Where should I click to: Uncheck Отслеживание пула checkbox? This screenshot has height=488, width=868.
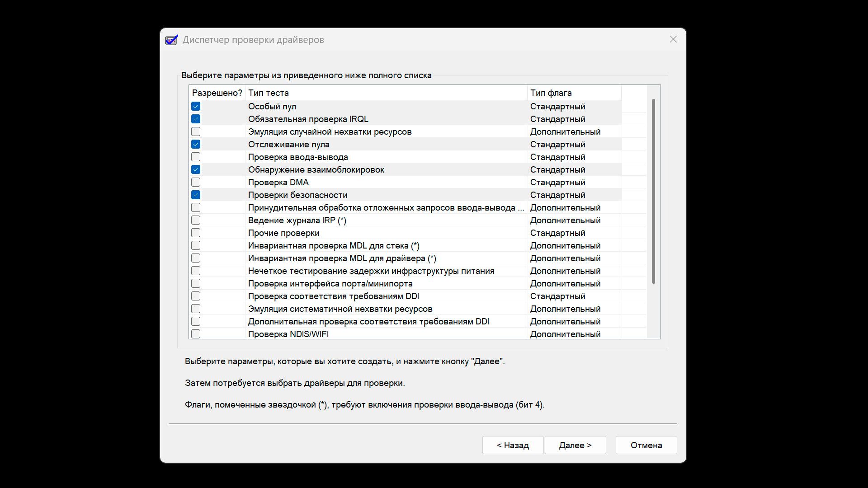196,144
